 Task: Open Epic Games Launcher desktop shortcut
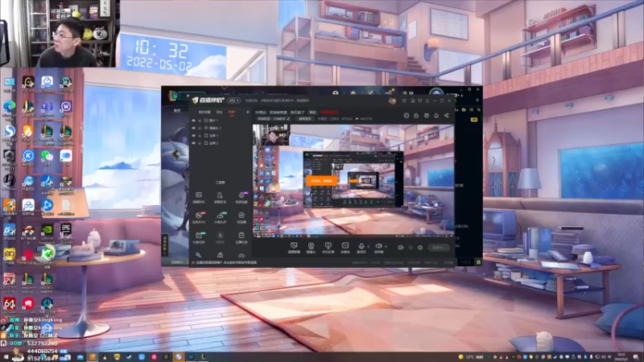tap(66, 232)
